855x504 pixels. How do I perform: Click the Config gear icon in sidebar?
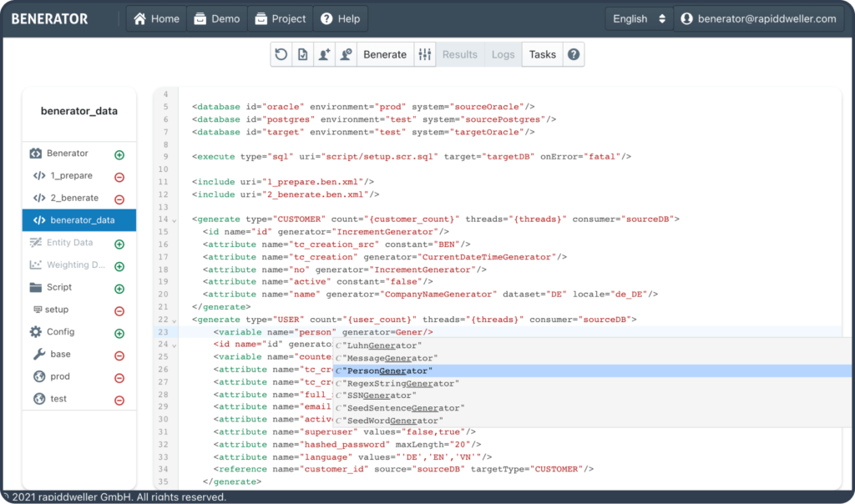35,332
